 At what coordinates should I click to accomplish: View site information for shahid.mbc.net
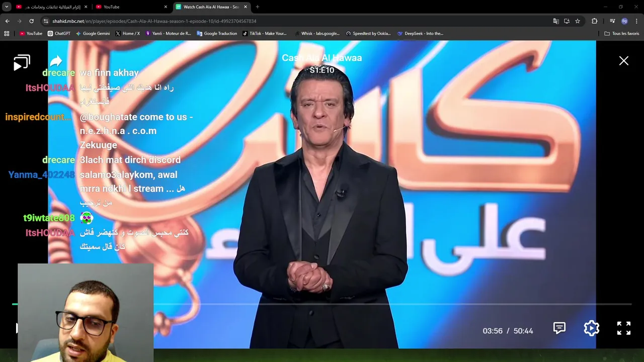46,21
